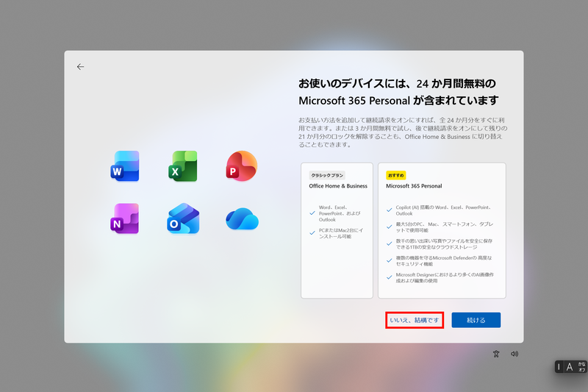Image resolution: width=588 pixels, height=392 pixels.
Task: Select the Microsoft 365 Personal card
Action: 442,230
